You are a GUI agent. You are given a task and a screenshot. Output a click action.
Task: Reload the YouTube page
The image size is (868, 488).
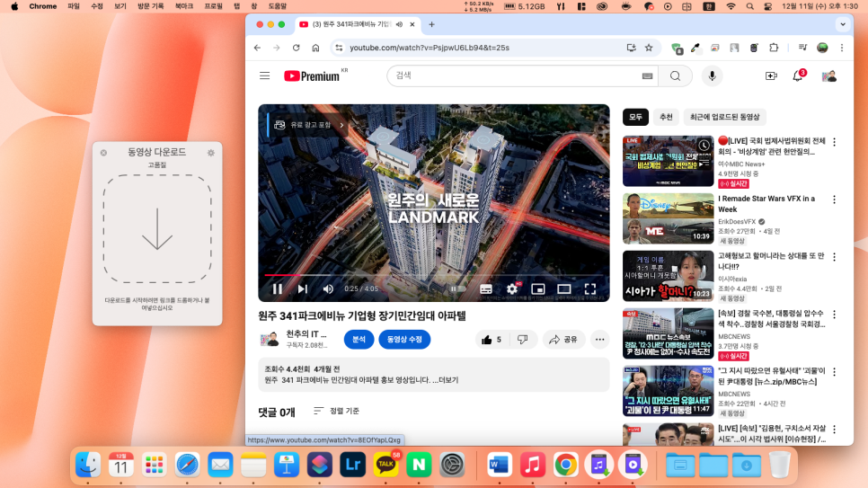pos(297,48)
